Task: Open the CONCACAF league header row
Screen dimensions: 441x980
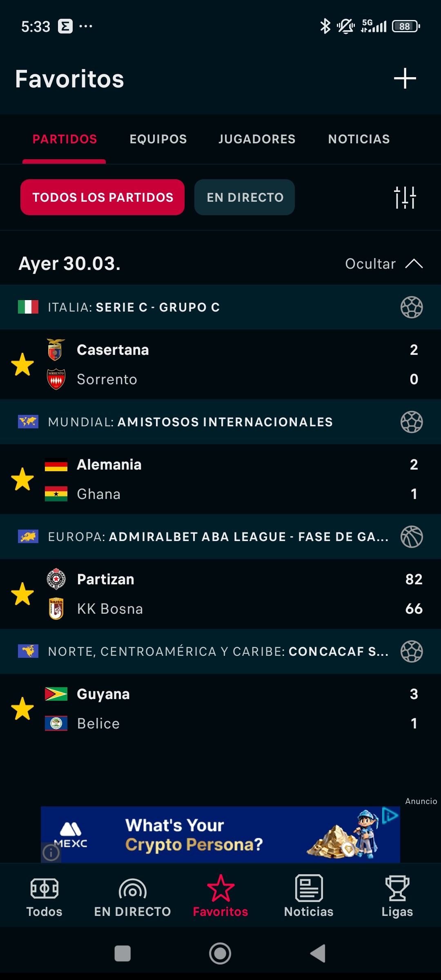Action: pos(220,651)
